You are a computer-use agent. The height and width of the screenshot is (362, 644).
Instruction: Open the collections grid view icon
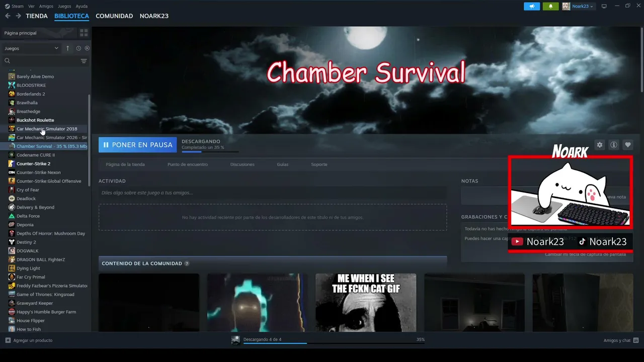click(84, 33)
